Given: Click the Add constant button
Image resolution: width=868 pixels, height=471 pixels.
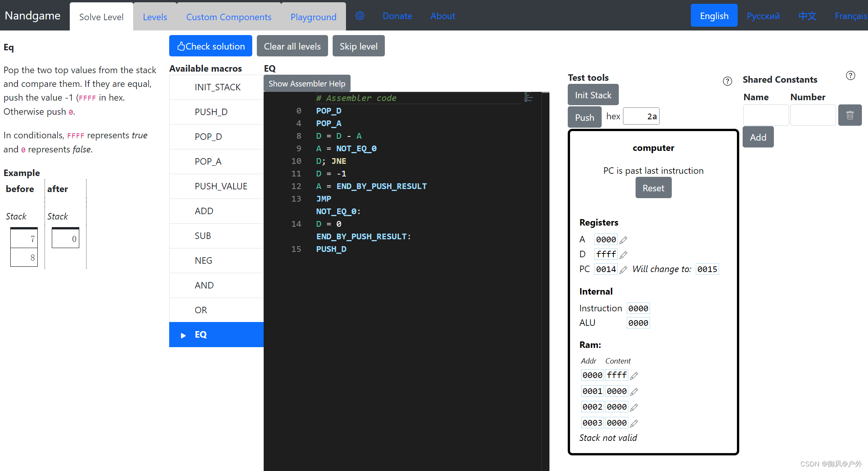Looking at the screenshot, I should [758, 137].
